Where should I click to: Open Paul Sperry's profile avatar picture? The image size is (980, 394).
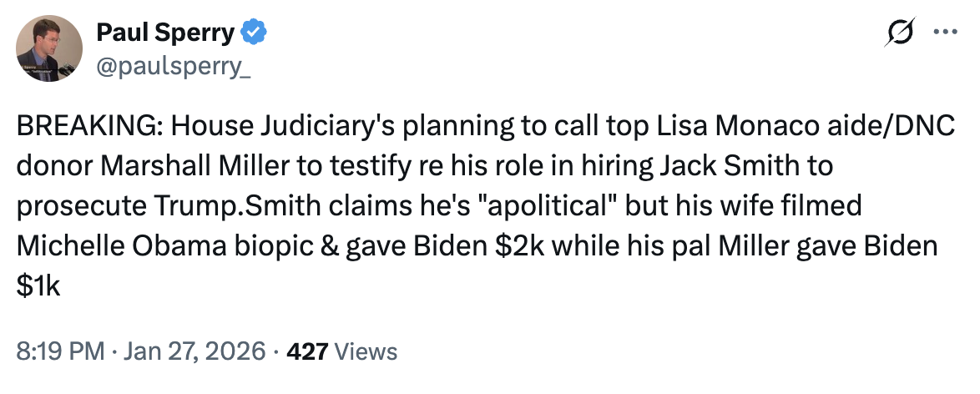click(49, 48)
